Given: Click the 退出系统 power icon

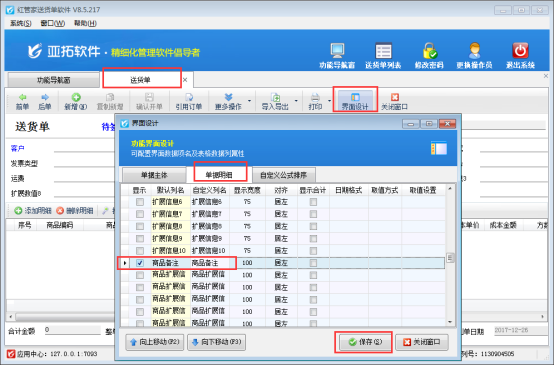Looking at the screenshot, I should pyautogui.click(x=520, y=51).
